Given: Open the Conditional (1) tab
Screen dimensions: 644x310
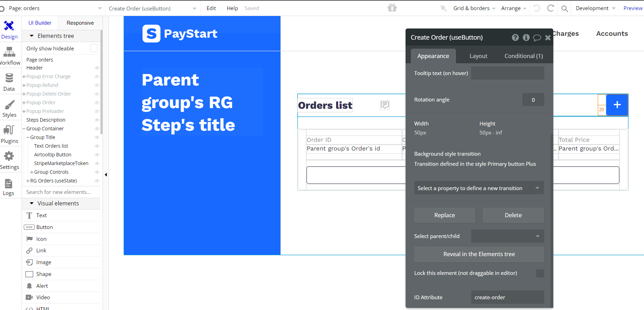Looking at the screenshot, I should [x=524, y=56].
